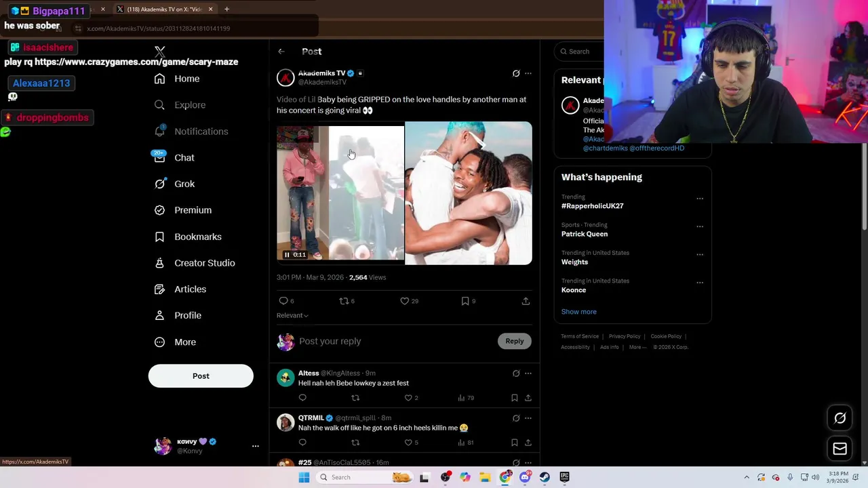The height and width of the screenshot is (488, 868).
Task: Open Notifications in the sidebar
Action: pyautogui.click(x=191, y=131)
